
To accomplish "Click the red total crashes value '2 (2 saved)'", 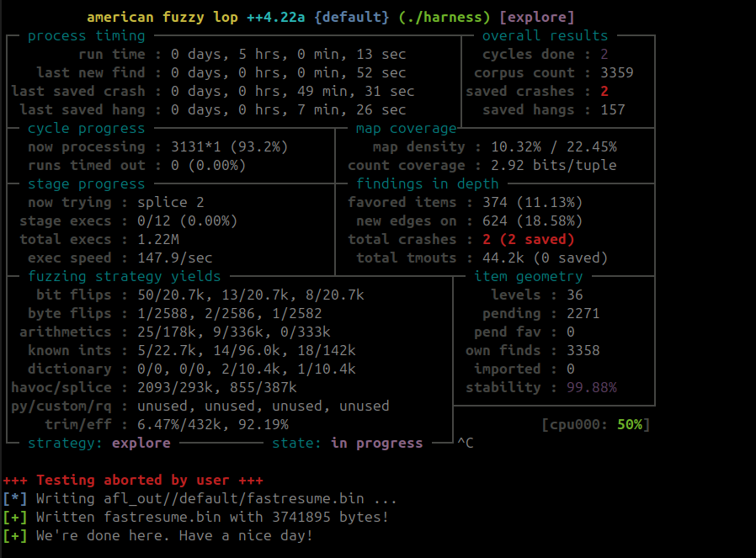I will coord(528,240).
